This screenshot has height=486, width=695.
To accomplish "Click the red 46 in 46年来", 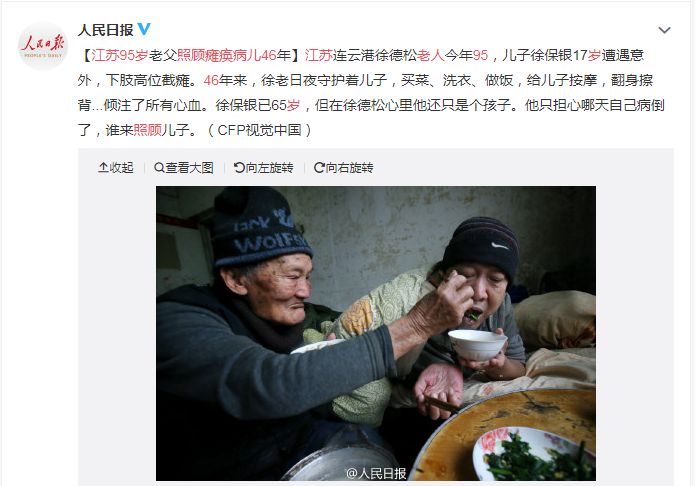I will click(211, 80).
